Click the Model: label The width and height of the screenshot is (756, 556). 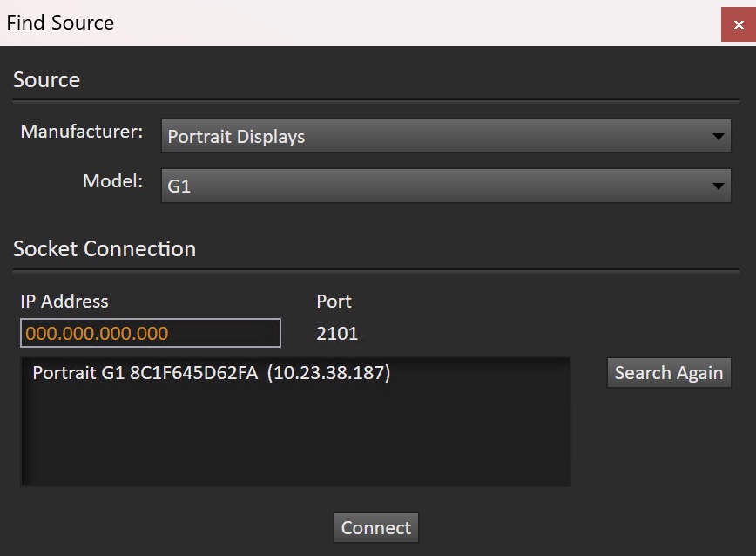tap(112, 181)
